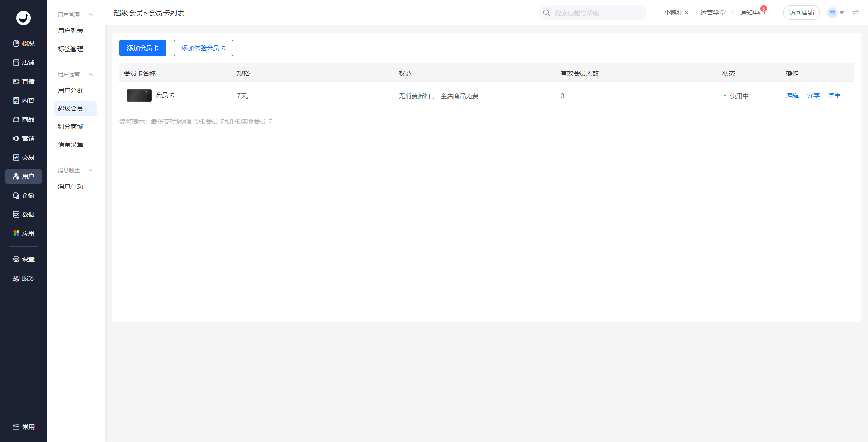Open the 概况 overview section

24,43
